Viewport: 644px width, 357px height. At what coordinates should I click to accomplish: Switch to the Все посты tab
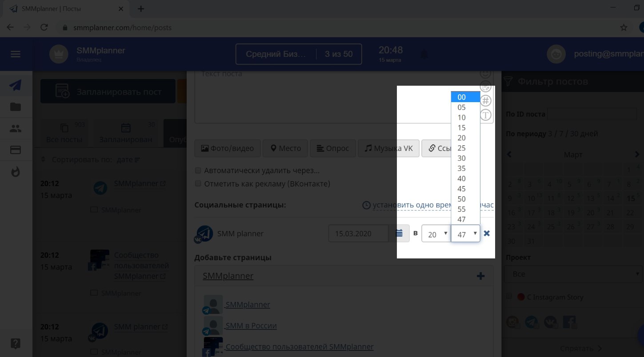click(64, 132)
